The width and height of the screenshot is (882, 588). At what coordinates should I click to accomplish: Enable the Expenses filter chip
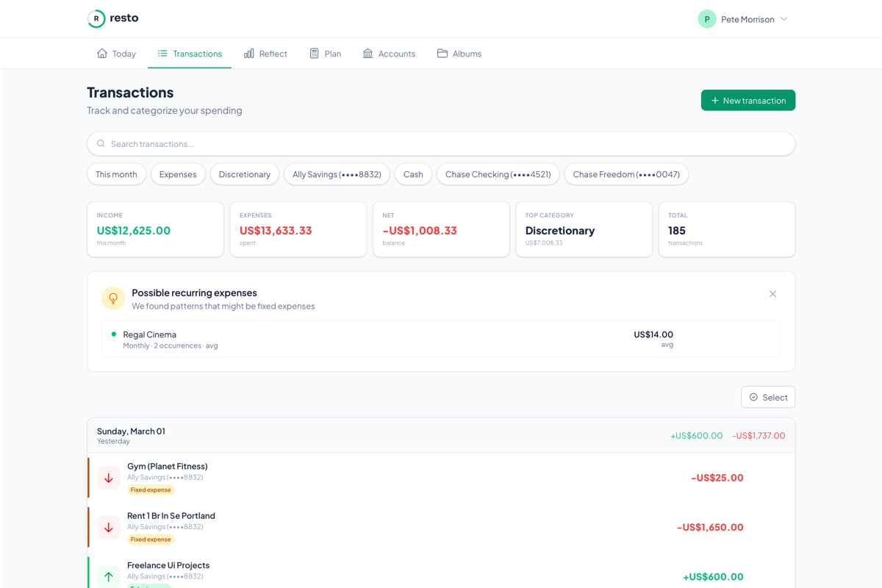(x=178, y=174)
